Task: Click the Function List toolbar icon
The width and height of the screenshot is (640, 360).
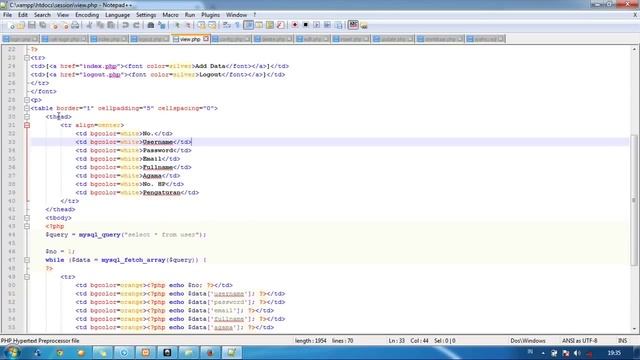Action: pos(280,25)
